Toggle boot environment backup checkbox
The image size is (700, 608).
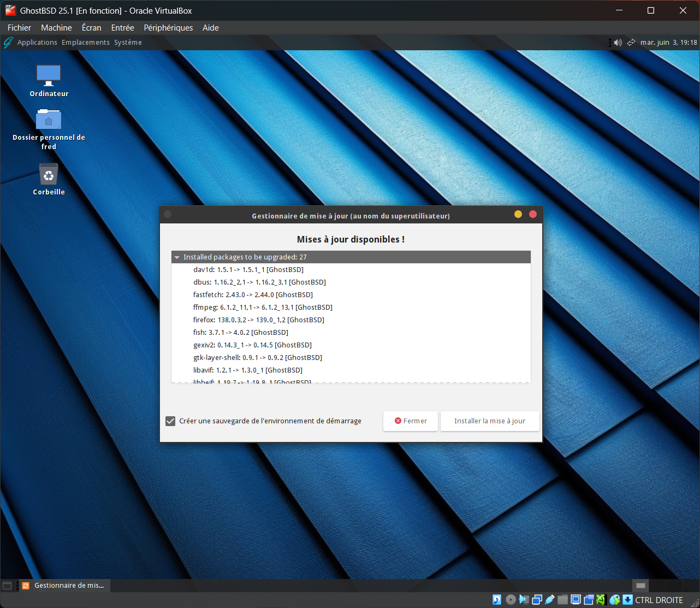pyautogui.click(x=170, y=421)
